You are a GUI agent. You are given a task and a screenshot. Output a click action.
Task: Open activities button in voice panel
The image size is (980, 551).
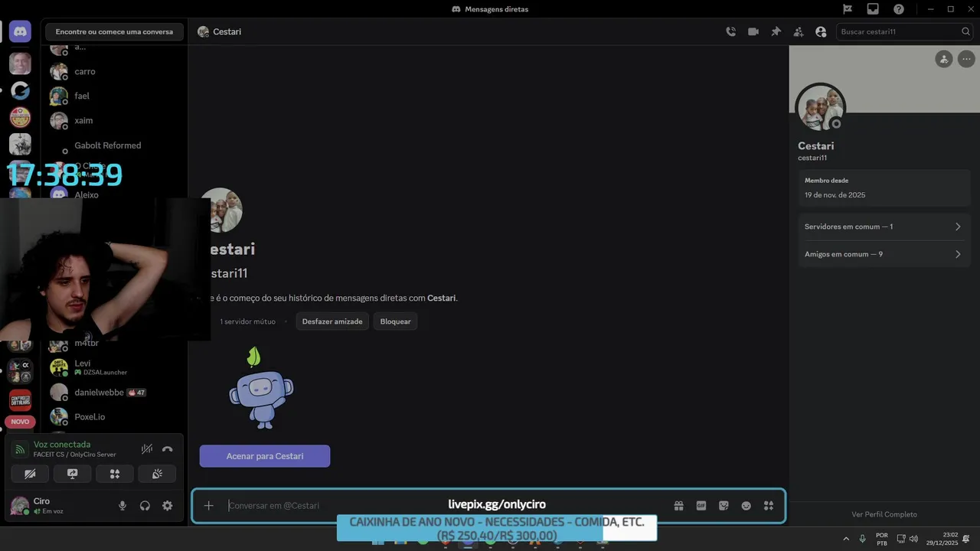115,474
